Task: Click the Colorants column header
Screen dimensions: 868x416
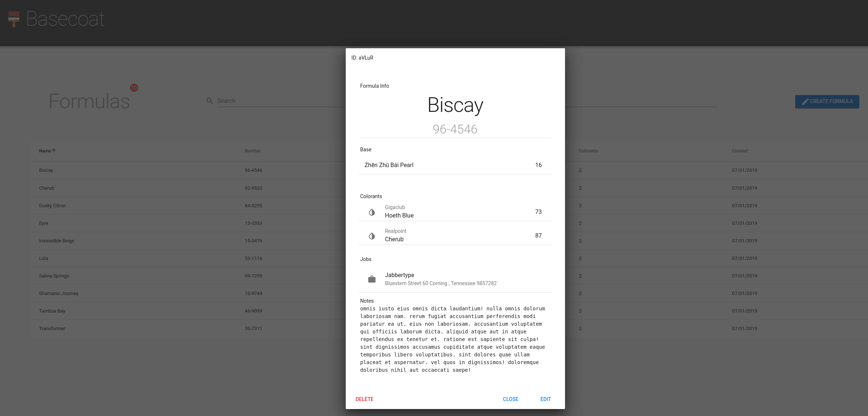Action: click(x=588, y=151)
